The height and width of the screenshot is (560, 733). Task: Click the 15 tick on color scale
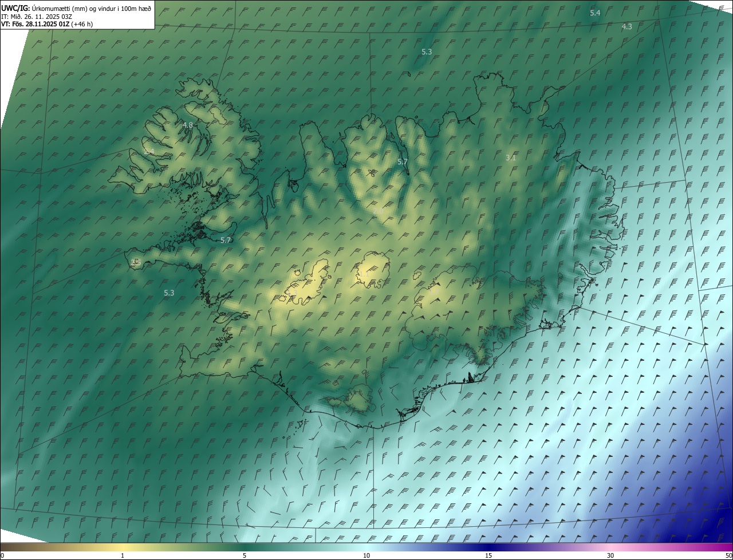[488, 555]
